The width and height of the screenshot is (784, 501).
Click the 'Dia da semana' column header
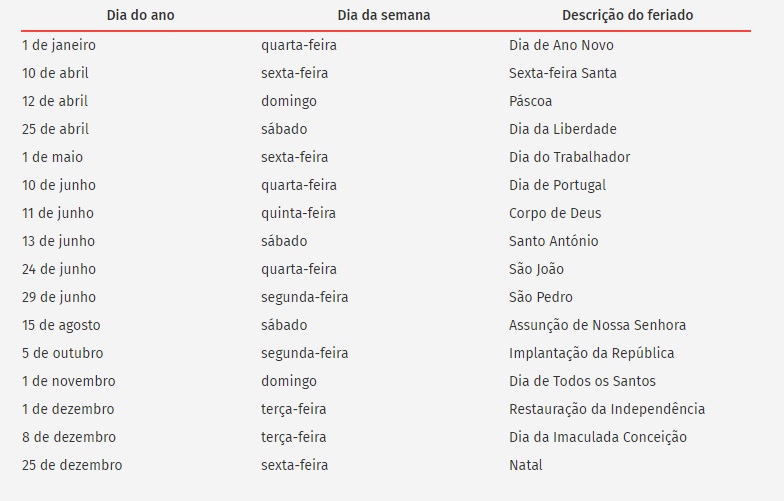coord(384,15)
